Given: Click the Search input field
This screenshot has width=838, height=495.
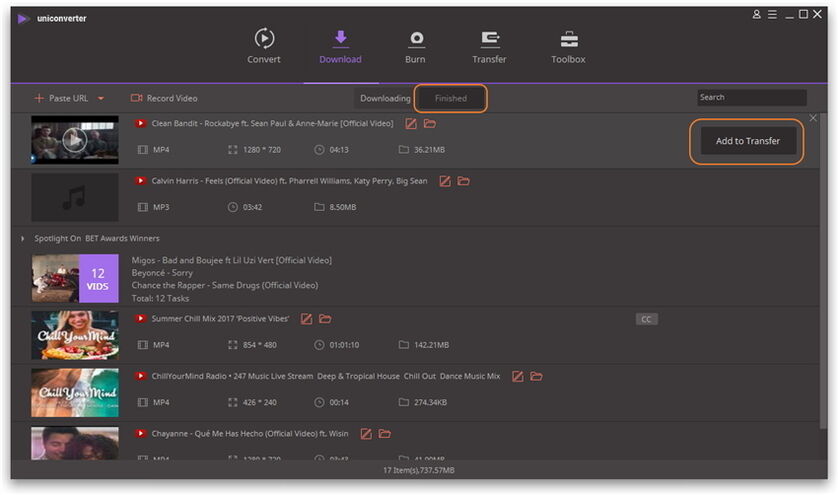Looking at the screenshot, I should tap(751, 97).
